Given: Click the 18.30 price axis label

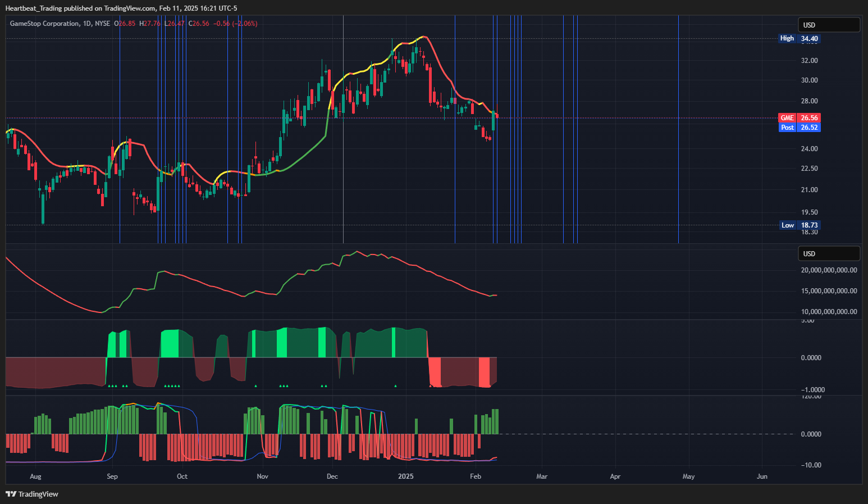Looking at the screenshot, I should tap(809, 231).
